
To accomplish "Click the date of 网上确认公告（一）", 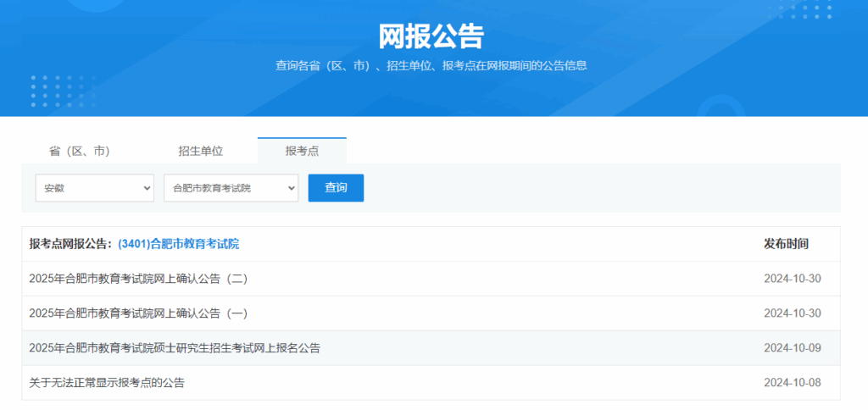I will [793, 313].
